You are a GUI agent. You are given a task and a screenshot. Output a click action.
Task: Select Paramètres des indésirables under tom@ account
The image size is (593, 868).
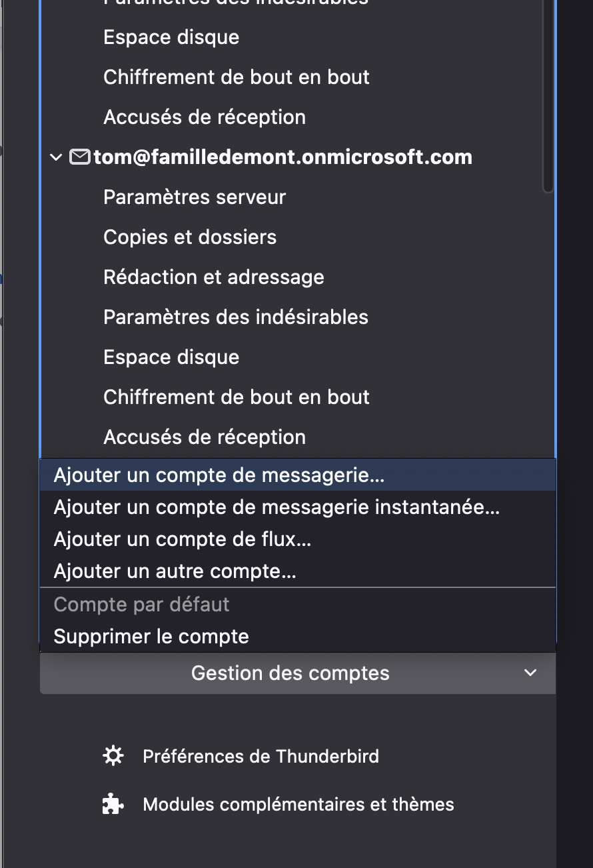point(236,317)
